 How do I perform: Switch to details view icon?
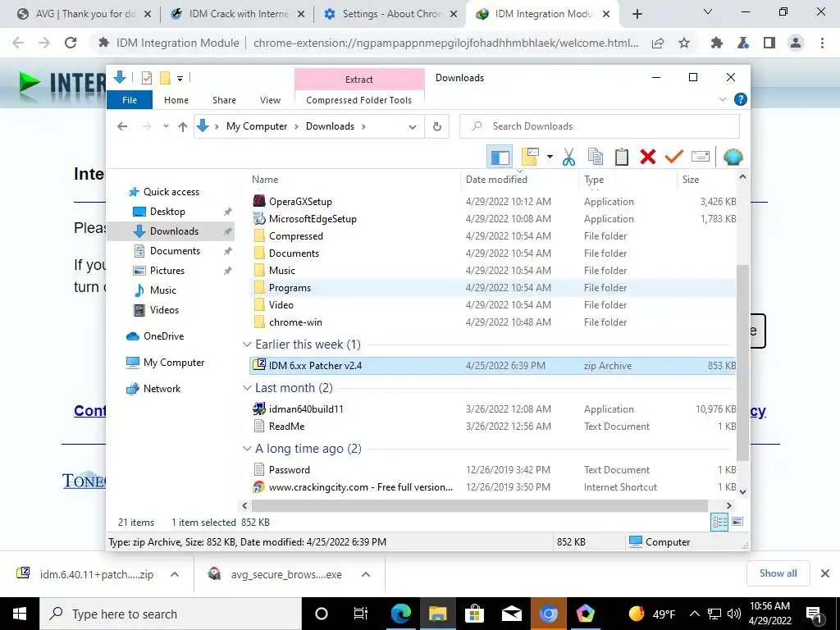coord(719,522)
